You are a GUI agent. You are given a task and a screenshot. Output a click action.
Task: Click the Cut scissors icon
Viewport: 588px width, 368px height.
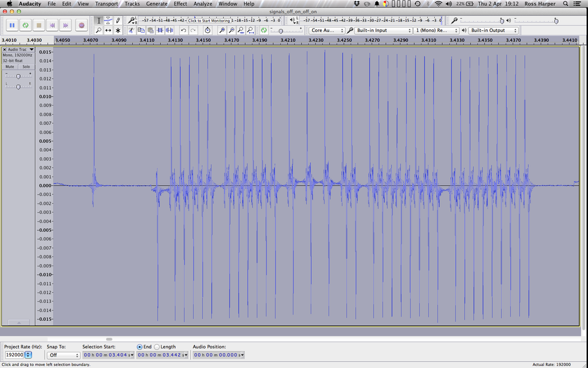[x=131, y=30]
